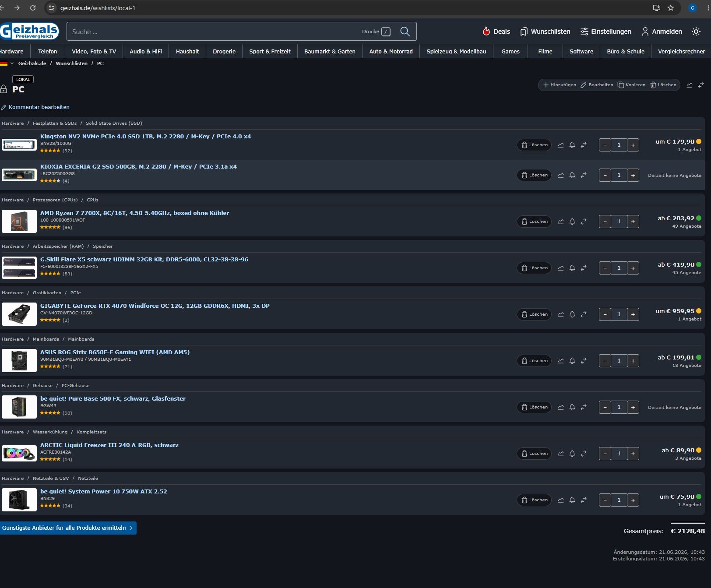The width and height of the screenshot is (711, 588).
Task: Delete the GIGABYTE RTX 4070 item
Action: tap(534, 314)
